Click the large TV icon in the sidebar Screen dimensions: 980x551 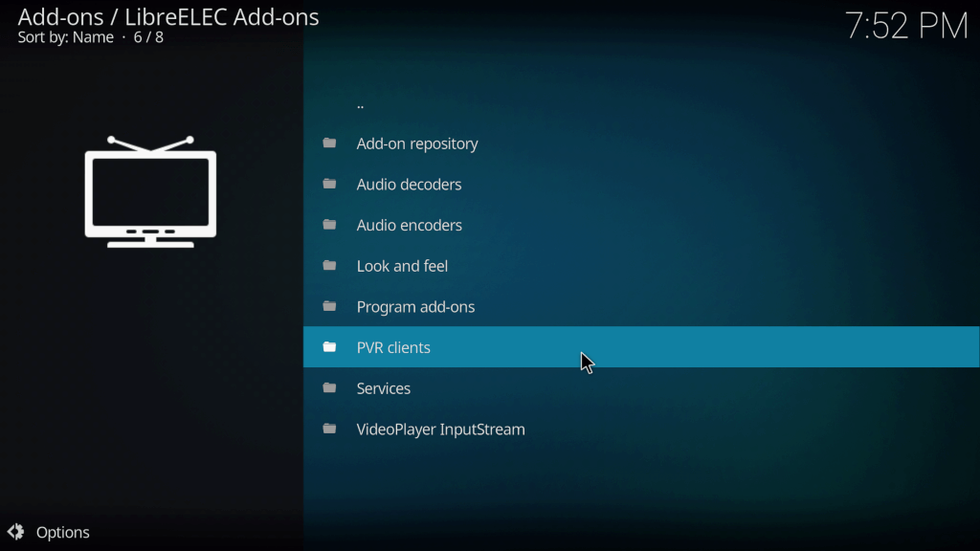150,192
